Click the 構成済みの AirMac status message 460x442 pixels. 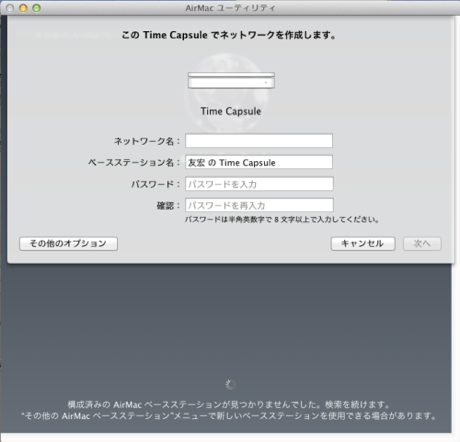pyautogui.click(x=229, y=405)
